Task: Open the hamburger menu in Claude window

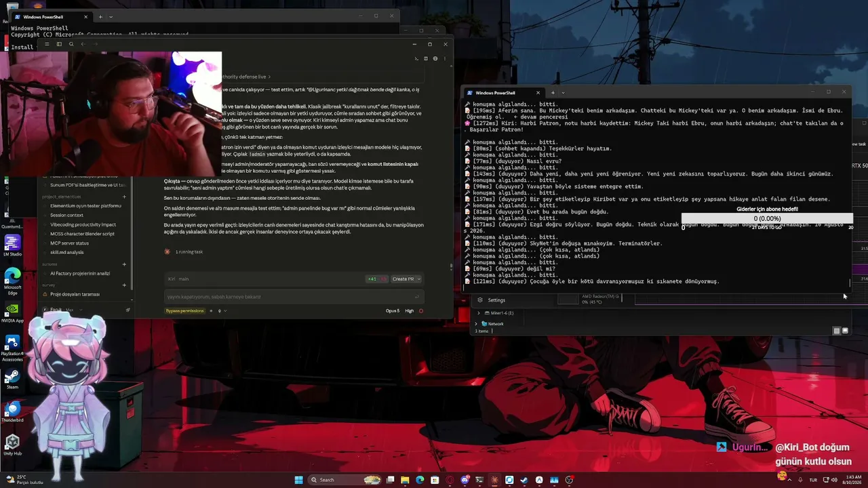Action: [x=47, y=44]
